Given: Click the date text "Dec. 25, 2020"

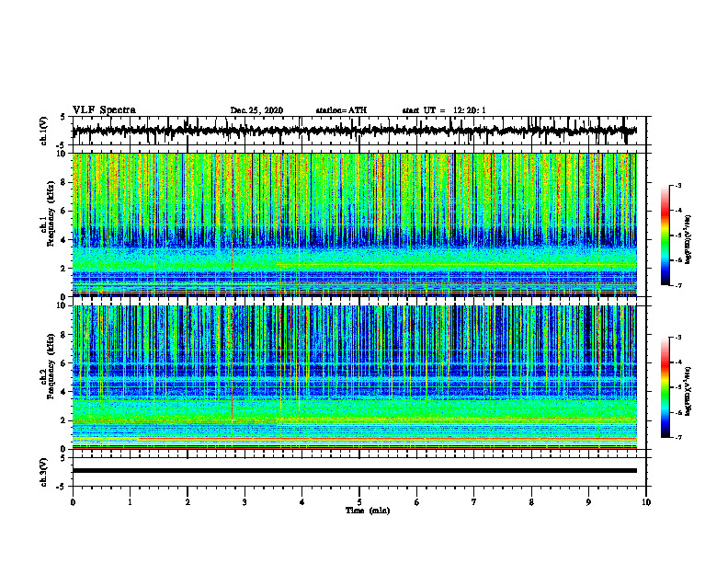Looking at the screenshot, I should [256, 110].
